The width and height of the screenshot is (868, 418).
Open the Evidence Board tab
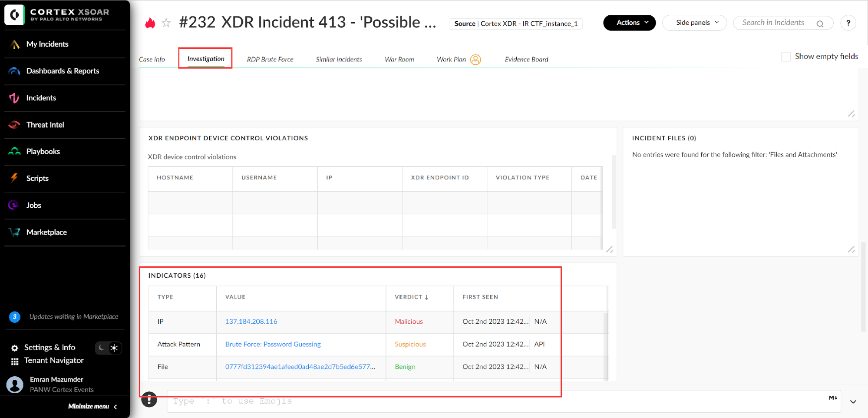tap(526, 60)
